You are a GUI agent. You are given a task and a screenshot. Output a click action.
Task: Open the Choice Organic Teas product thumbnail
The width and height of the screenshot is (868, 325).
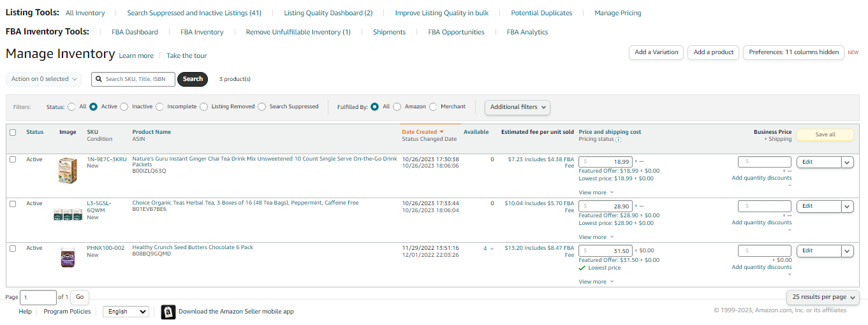click(x=68, y=215)
